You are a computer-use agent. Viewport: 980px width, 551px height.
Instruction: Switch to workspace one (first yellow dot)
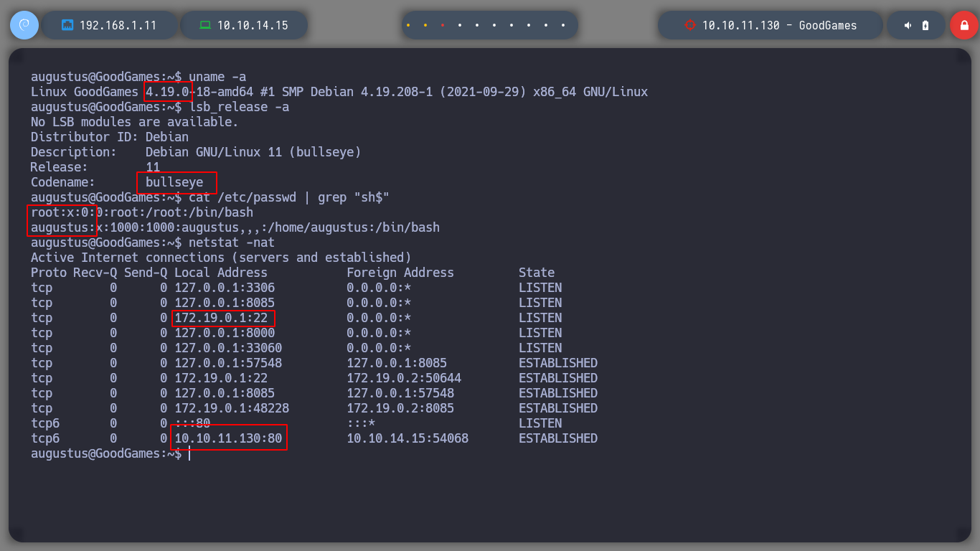tap(408, 25)
